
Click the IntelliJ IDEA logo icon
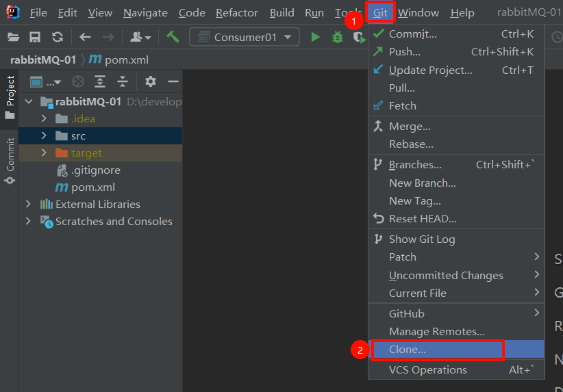[13, 12]
